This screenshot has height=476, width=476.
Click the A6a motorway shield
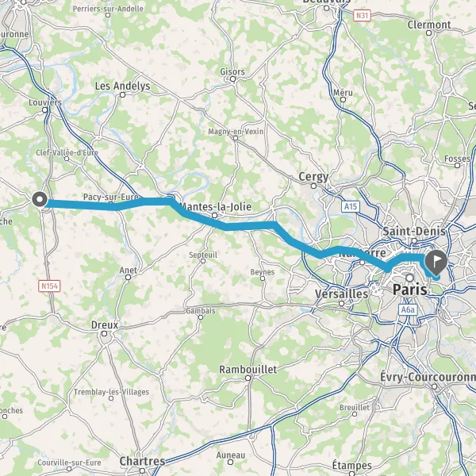[x=408, y=309]
